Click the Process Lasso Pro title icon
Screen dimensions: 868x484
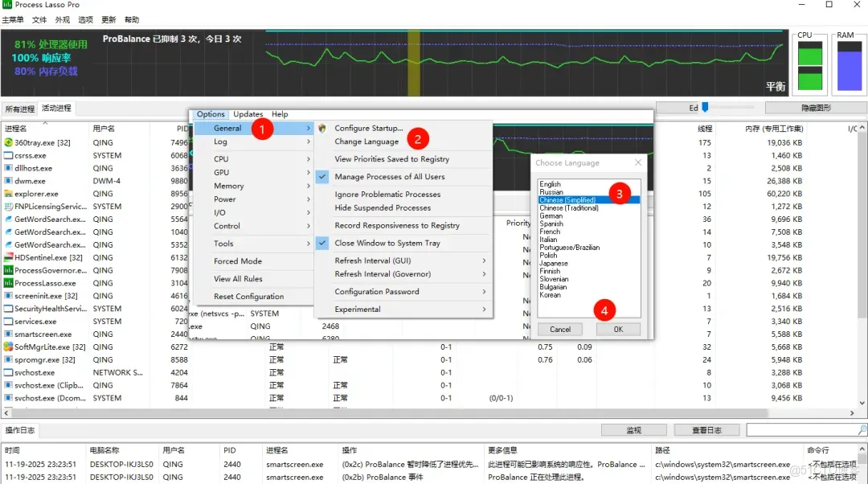coord(7,5)
